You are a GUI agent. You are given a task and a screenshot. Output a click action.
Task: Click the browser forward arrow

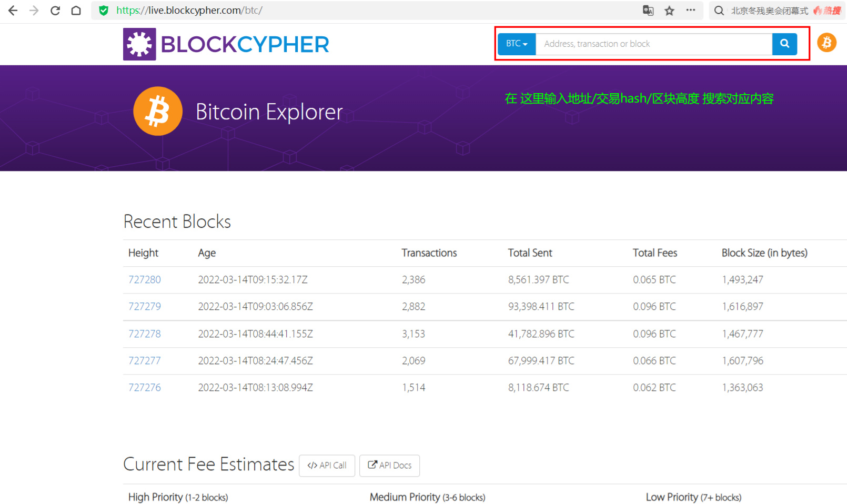coord(34,11)
